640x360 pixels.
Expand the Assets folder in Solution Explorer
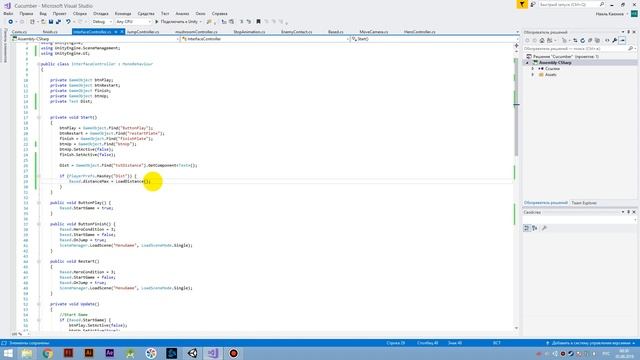(533, 75)
